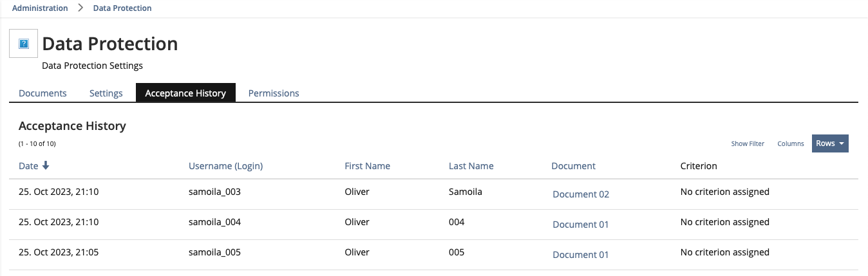Screen dimensions: 868x276
Task: Sort table by Last Name header
Action: (471, 166)
